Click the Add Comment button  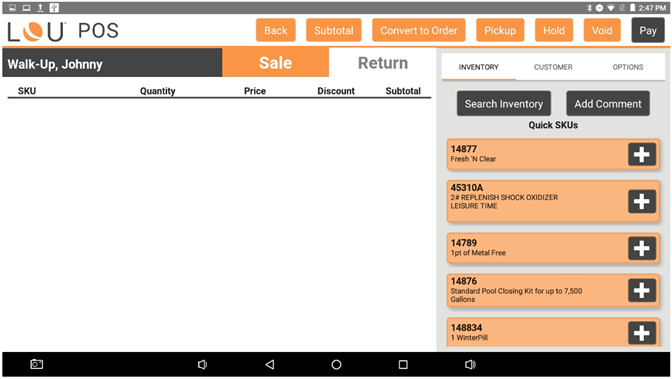point(608,104)
